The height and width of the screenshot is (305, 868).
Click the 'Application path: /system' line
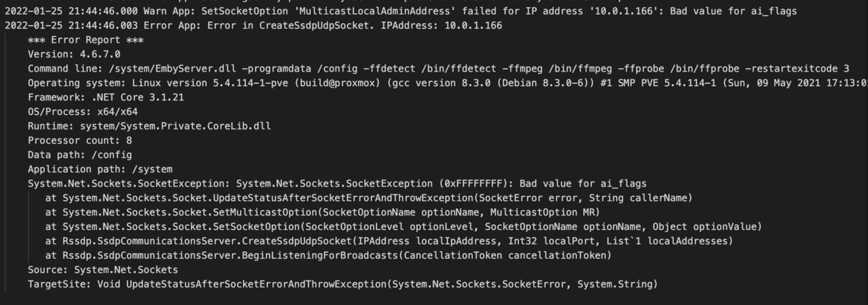click(100, 169)
